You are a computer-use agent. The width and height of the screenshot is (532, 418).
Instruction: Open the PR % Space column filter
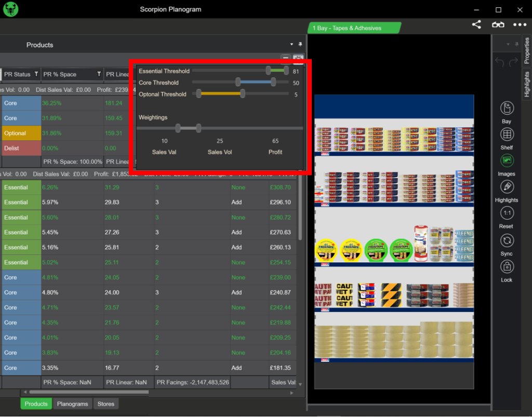99,74
